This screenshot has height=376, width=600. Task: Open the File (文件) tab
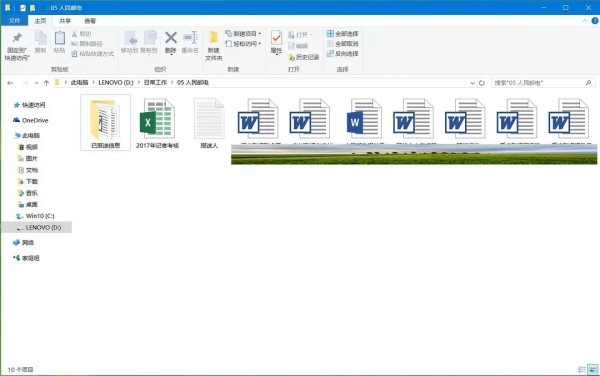coord(14,21)
